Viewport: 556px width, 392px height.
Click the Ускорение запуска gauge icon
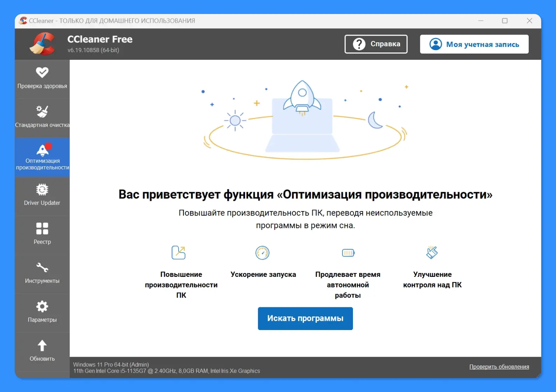pos(262,253)
